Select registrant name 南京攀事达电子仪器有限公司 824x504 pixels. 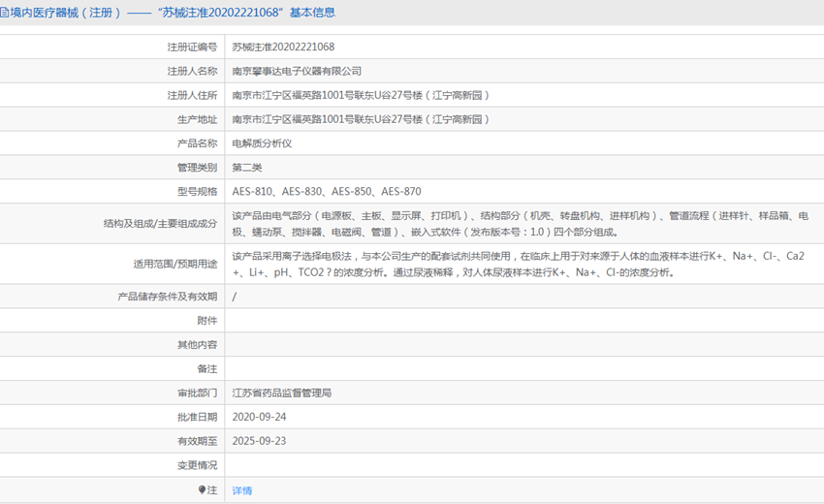pyautogui.click(x=297, y=71)
